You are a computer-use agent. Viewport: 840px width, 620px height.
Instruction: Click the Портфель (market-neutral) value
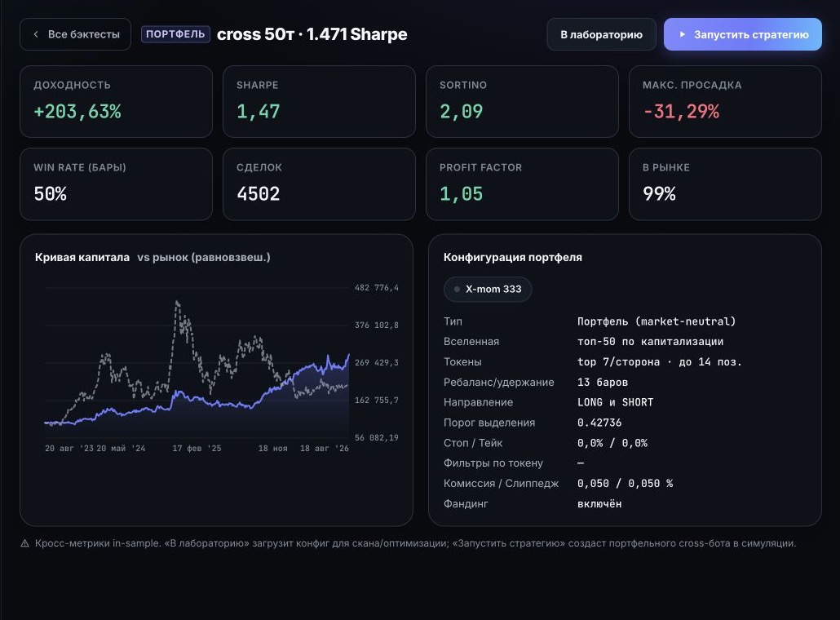pyautogui.click(x=657, y=321)
